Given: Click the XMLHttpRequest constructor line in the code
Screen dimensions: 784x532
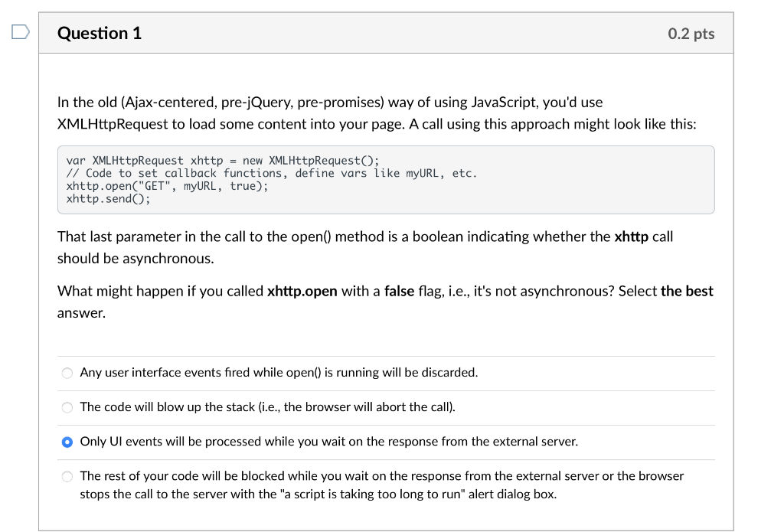Looking at the screenshot, I should click(x=221, y=161).
